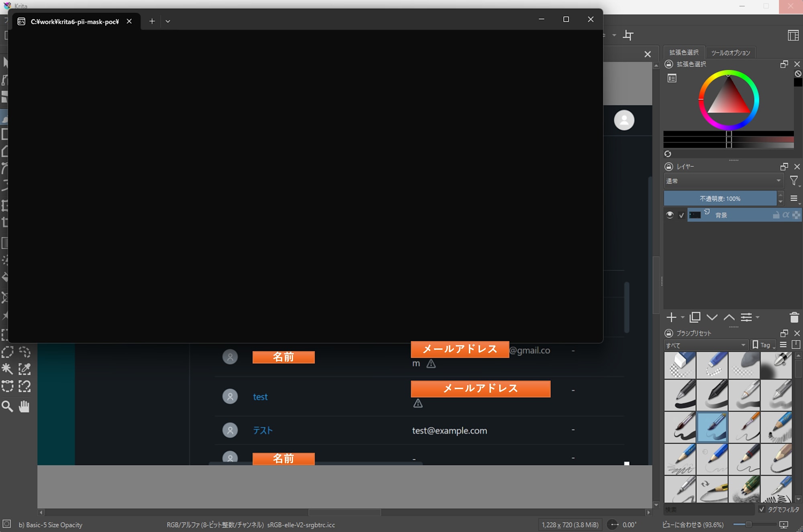Select the similar color selection tool

[24, 369]
